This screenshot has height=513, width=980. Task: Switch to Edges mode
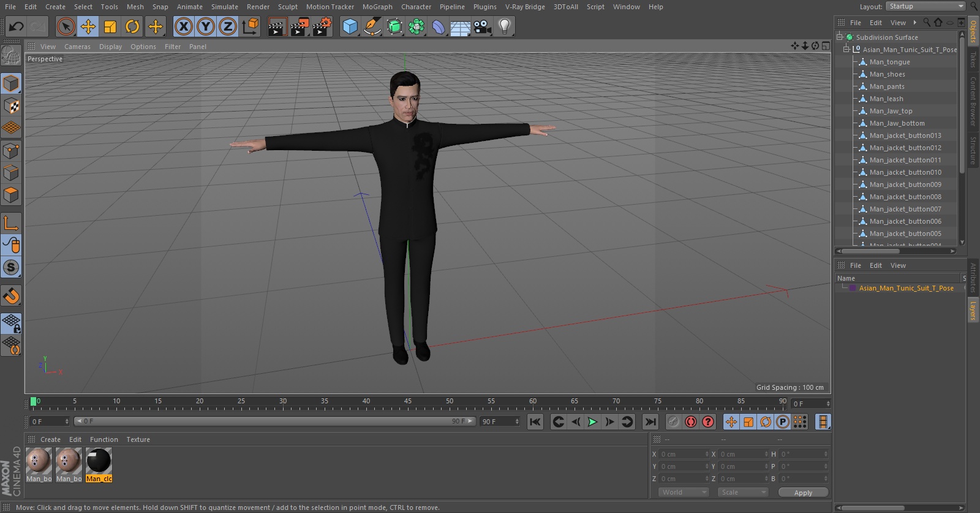(x=11, y=173)
